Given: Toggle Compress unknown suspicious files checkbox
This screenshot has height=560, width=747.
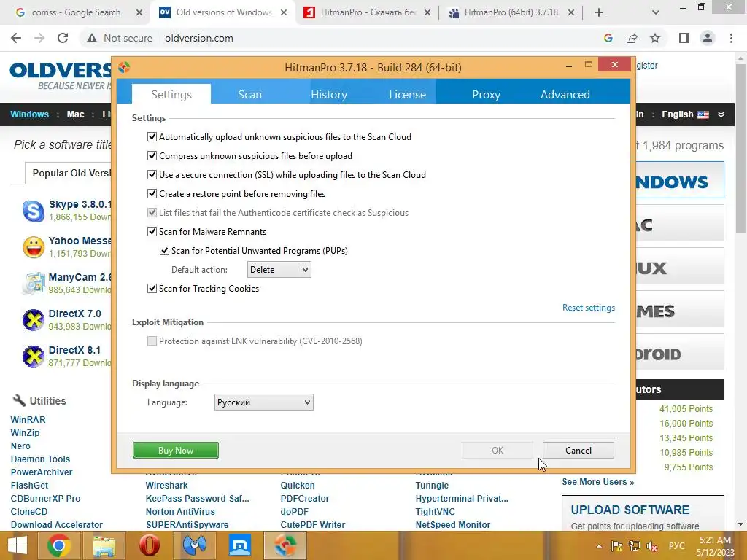Looking at the screenshot, I should [152, 156].
